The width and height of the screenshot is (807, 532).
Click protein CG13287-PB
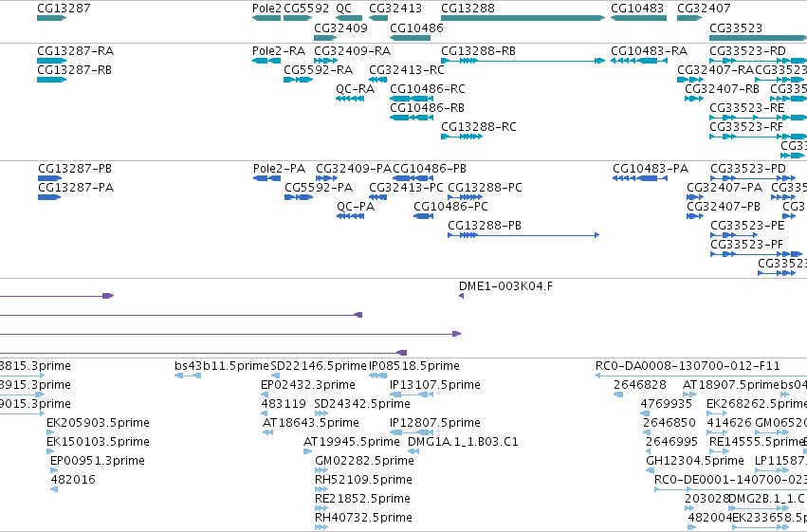pos(75,169)
